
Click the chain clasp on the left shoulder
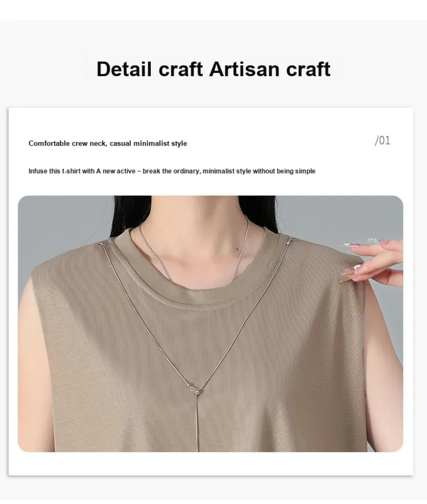click(102, 245)
